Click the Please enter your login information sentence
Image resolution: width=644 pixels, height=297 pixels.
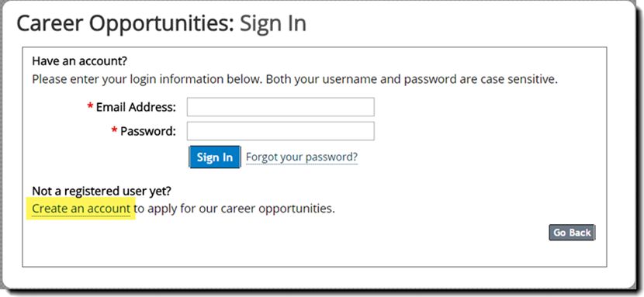(147, 79)
